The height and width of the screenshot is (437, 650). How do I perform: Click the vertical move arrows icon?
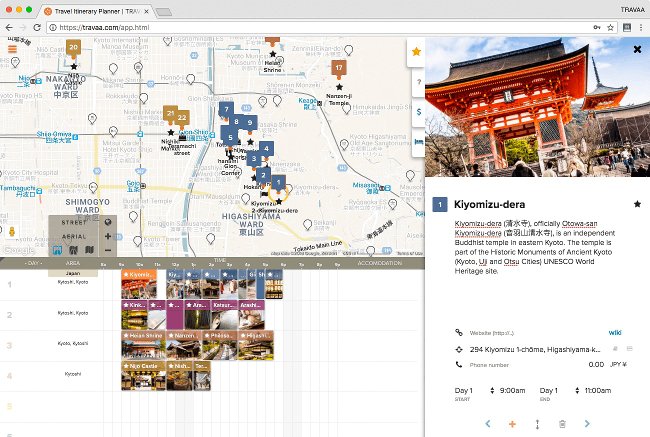537,424
